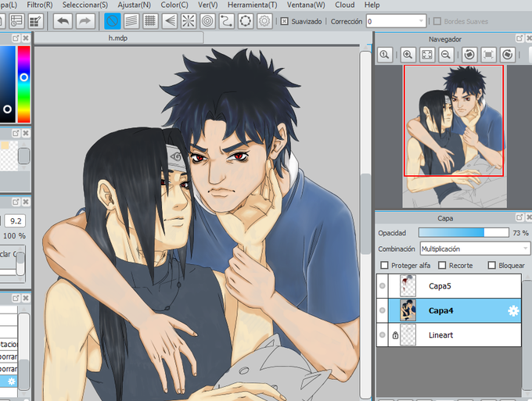Enable vanishing point snap guide
Screen dimensions: 532x401
pos(169,21)
